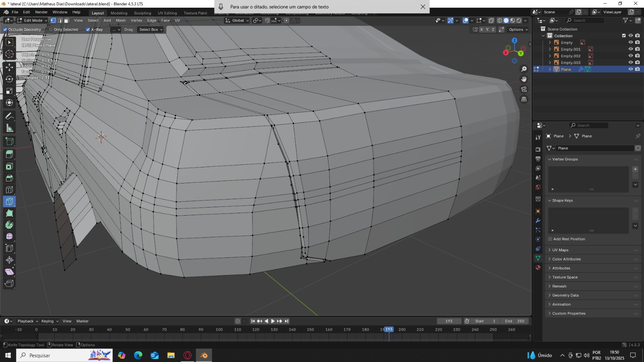
Task: Disable the X-Ray knife option checkbox
Action: pyautogui.click(x=88, y=29)
